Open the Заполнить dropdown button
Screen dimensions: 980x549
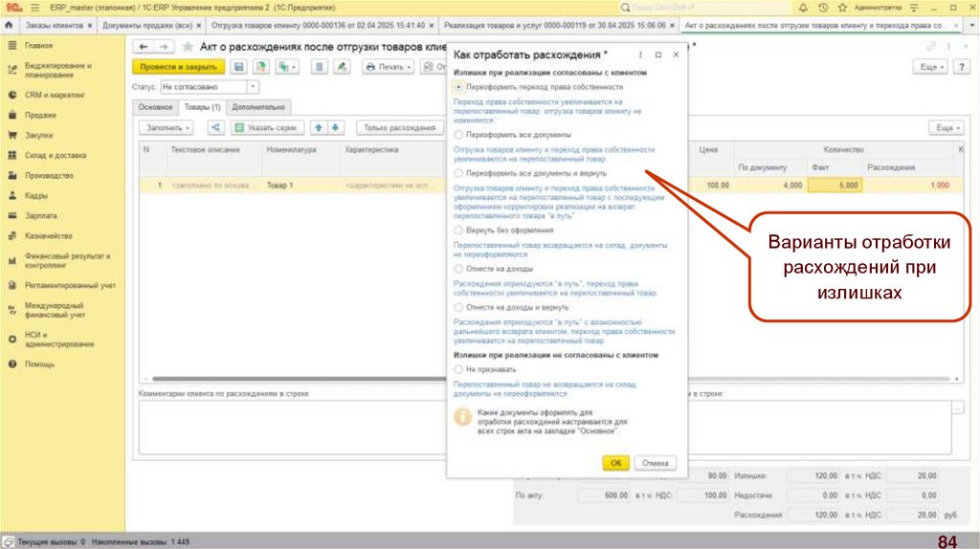point(167,127)
